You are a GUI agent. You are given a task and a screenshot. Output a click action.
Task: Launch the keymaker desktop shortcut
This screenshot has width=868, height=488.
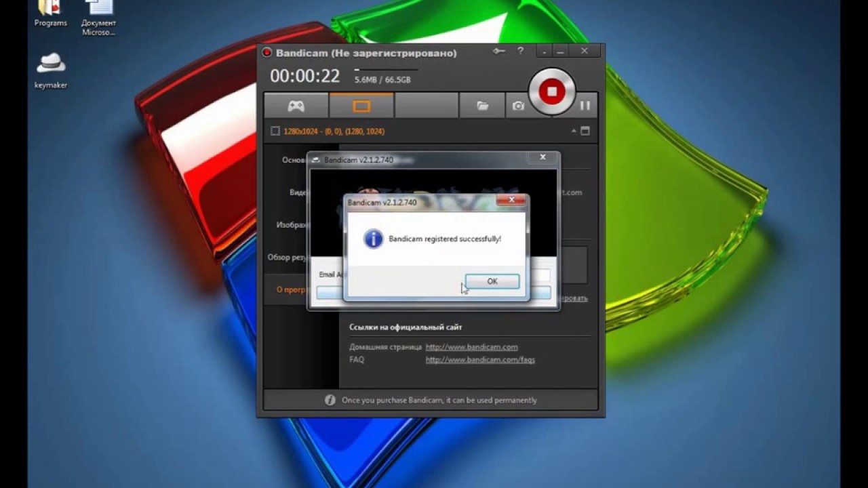click(51, 70)
